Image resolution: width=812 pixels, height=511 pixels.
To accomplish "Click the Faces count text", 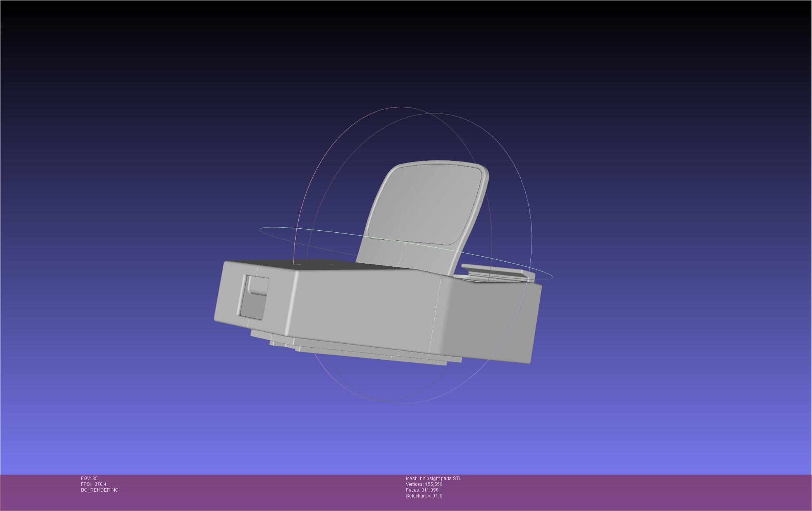I will tap(422, 490).
